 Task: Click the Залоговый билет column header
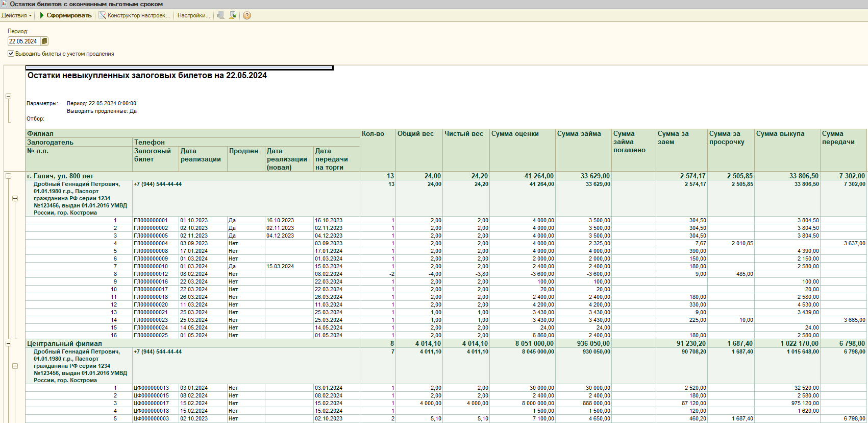(x=156, y=159)
